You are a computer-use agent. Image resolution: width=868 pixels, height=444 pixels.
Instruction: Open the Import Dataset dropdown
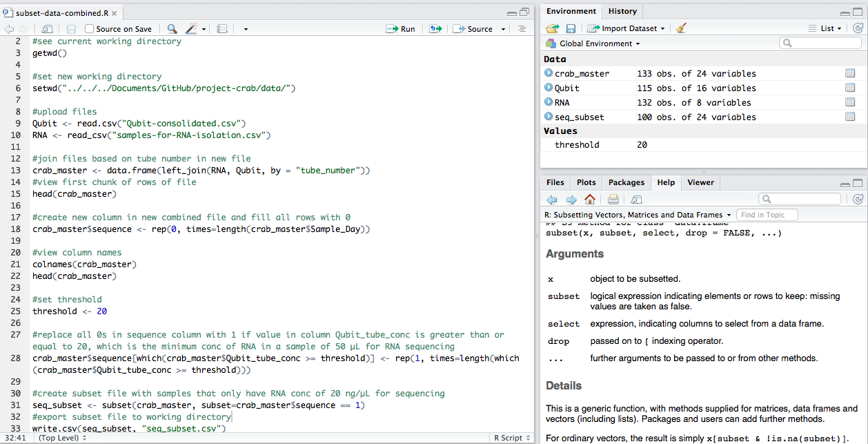626,28
